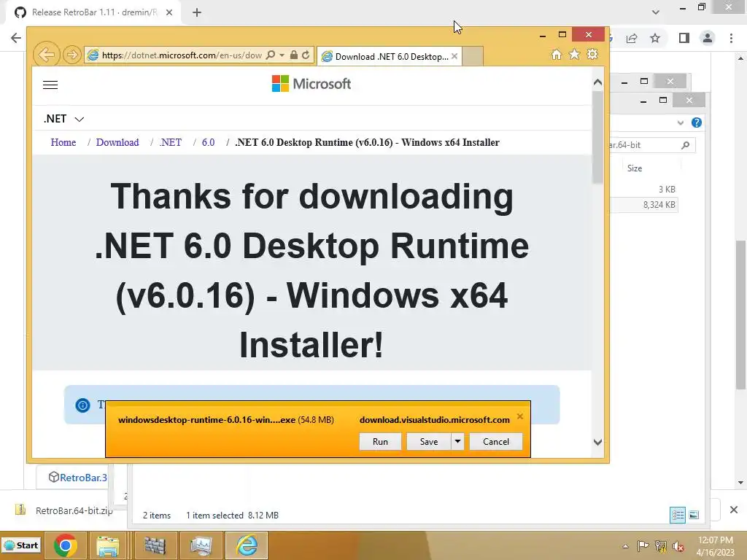Viewport: 747px width, 560px height.
Task: Switch Explorer to large icons view
Action: pos(694,515)
